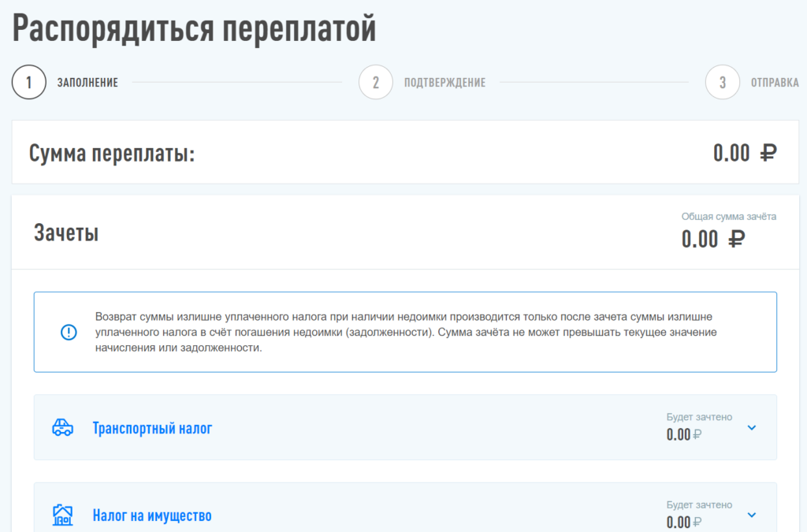
Task: Jump to step 3 circle
Action: click(x=723, y=82)
